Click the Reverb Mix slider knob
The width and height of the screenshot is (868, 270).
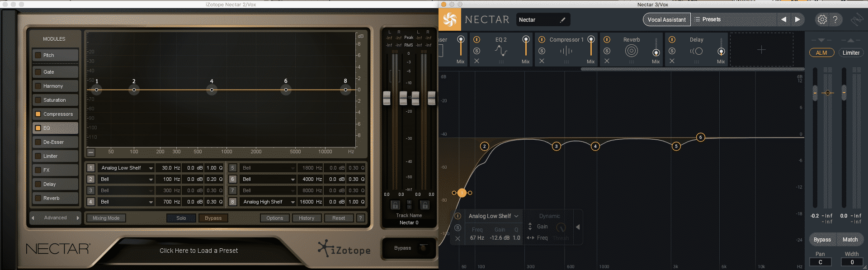coord(656,52)
